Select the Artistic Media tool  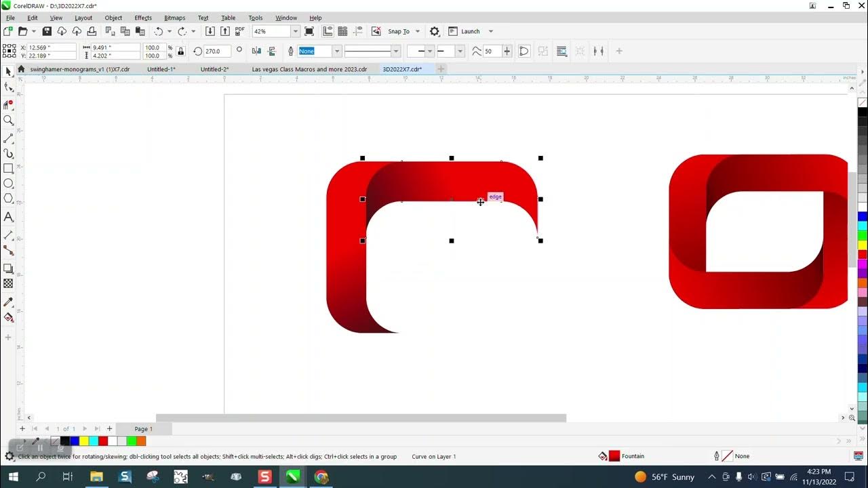pos(8,154)
